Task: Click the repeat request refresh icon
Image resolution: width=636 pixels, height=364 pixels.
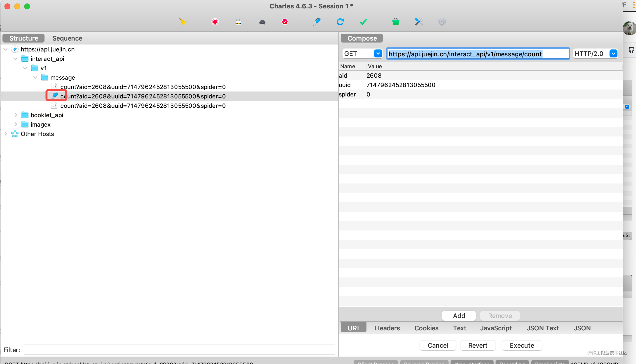Action: pyautogui.click(x=340, y=22)
